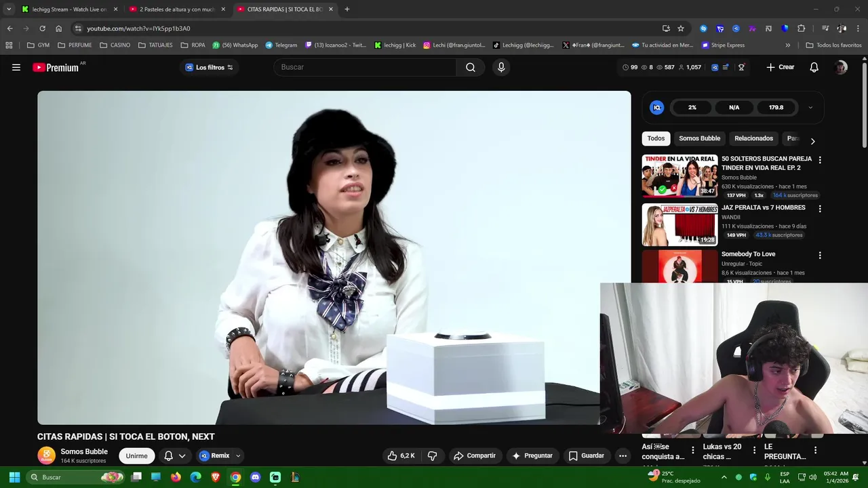Bookmark this page with the star icon

[x=681, y=28]
